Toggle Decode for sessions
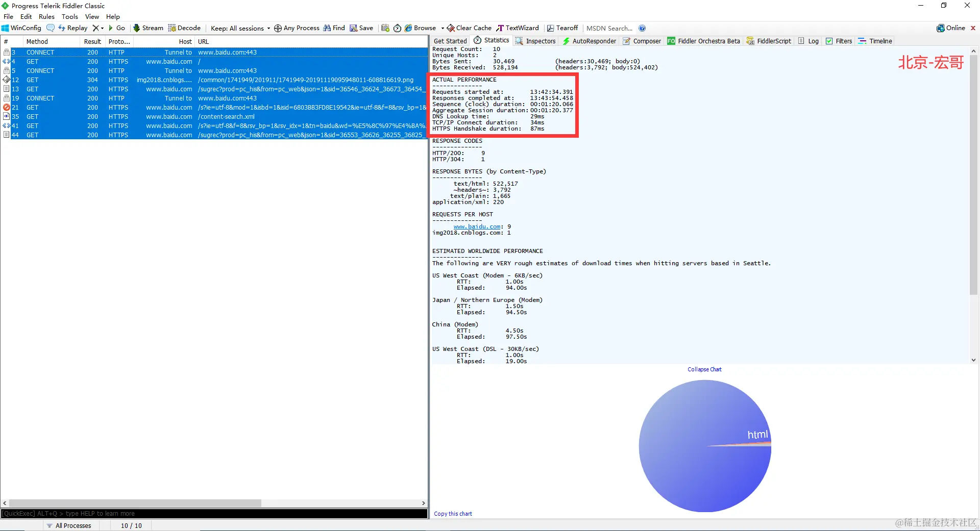Viewport: 980px width, 531px height. (x=185, y=28)
